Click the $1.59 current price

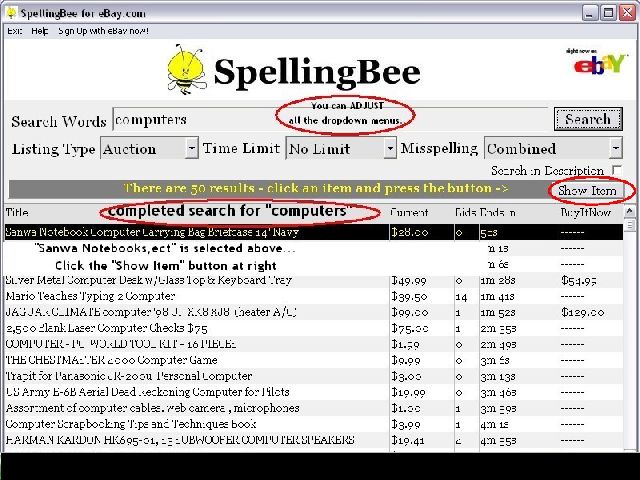pos(406,344)
